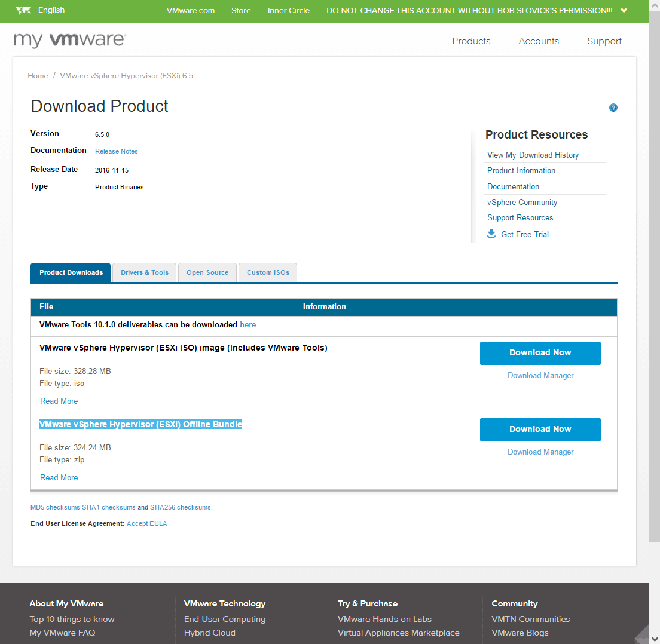Click the Get Free Trial link
This screenshot has width=660, height=644.
click(524, 235)
